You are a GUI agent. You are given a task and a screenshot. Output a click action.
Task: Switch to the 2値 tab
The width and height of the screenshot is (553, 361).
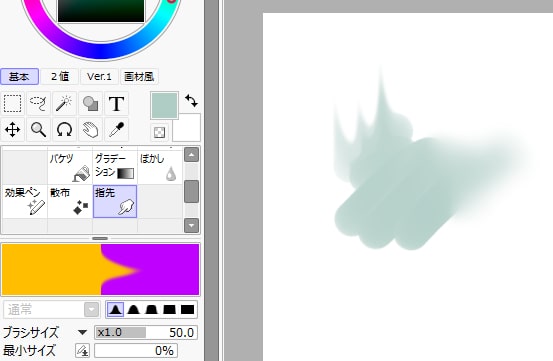[60, 77]
